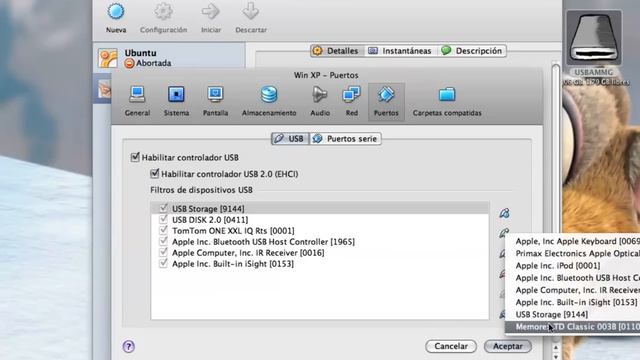Click the Aceptar button
Image resolution: width=640 pixels, height=360 pixels.
[508, 346]
